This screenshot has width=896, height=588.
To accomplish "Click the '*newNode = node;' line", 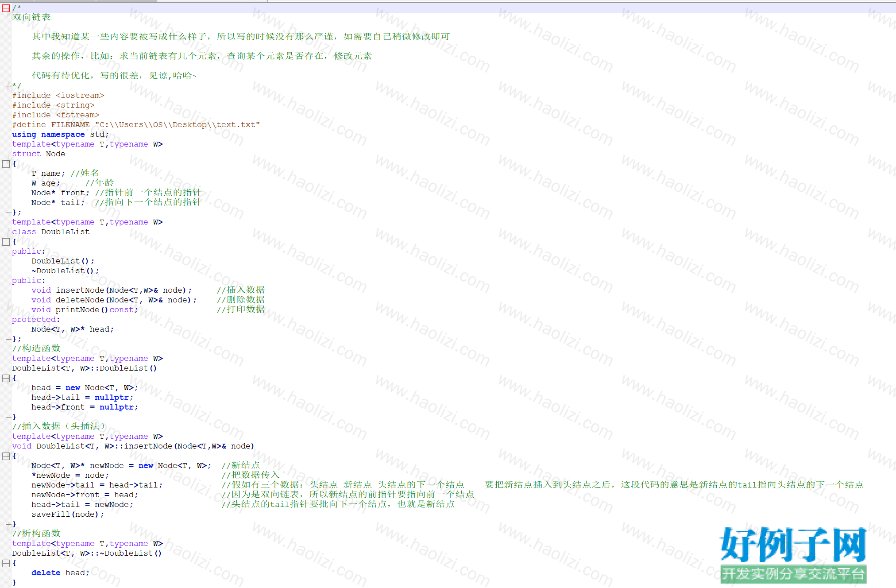I will (x=70, y=475).
